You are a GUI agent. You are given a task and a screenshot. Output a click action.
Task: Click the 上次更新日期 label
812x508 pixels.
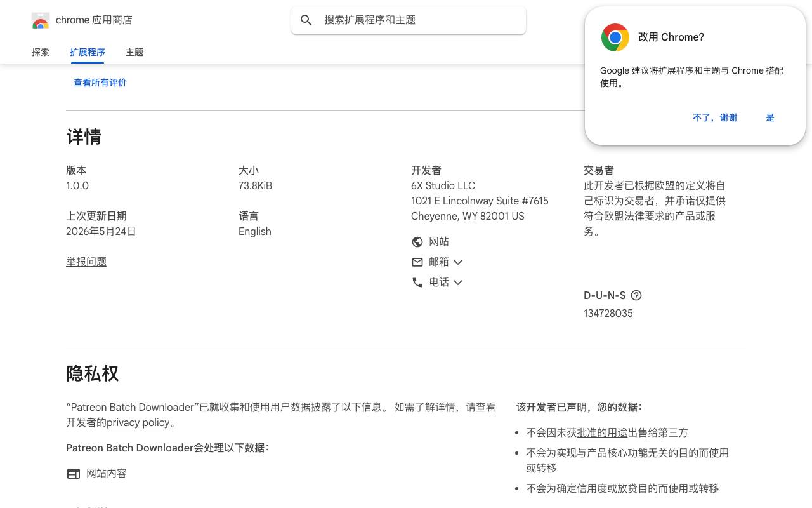96,217
